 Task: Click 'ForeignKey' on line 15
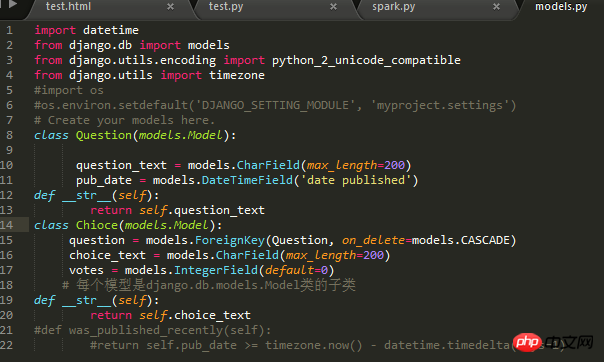tap(230, 240)
